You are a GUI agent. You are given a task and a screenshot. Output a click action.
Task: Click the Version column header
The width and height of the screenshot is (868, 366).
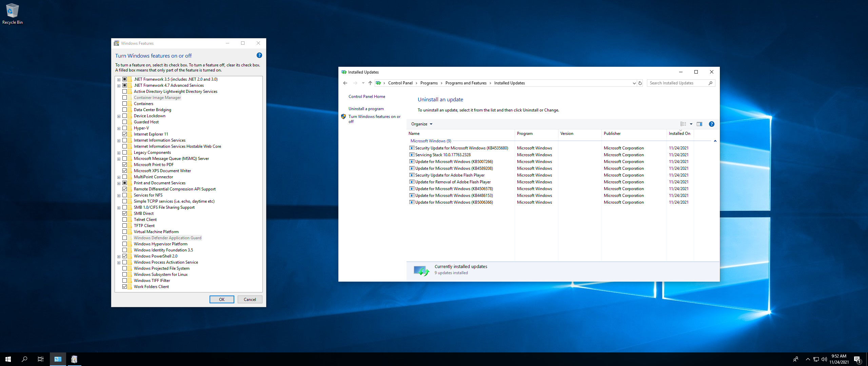(580, 134)
